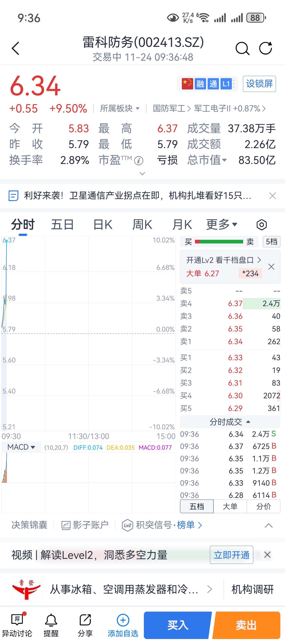Tap the back arrow icon
Image resolution: width=285 pixels, height=644 pixels.
[x=15, y=48]
